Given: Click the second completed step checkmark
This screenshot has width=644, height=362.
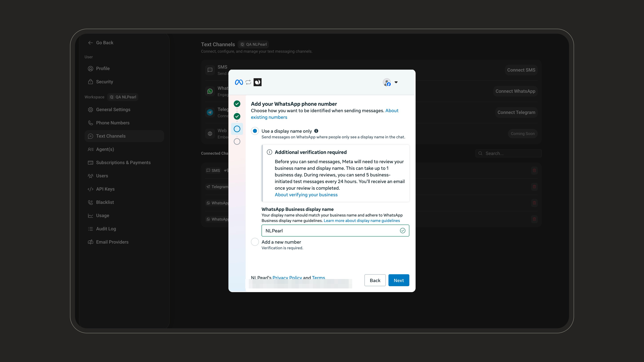Looking at the screenshot, I should 237,116.
